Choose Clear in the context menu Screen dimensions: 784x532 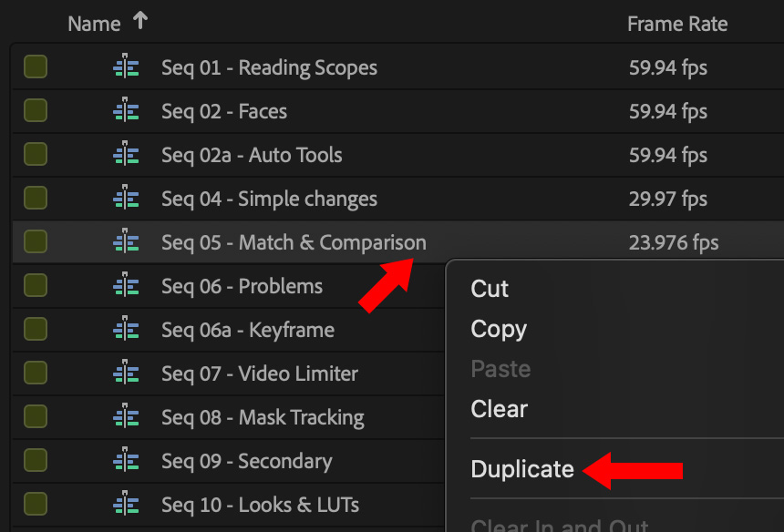coord(499,409)
